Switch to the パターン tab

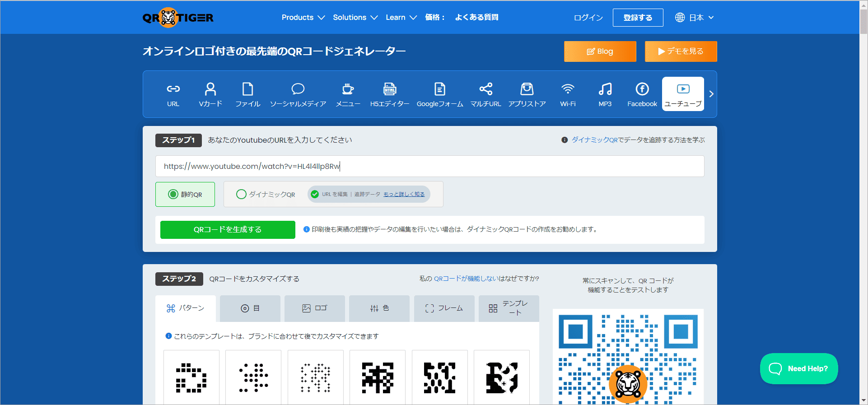pyautogui.click(x=186, y=308)
